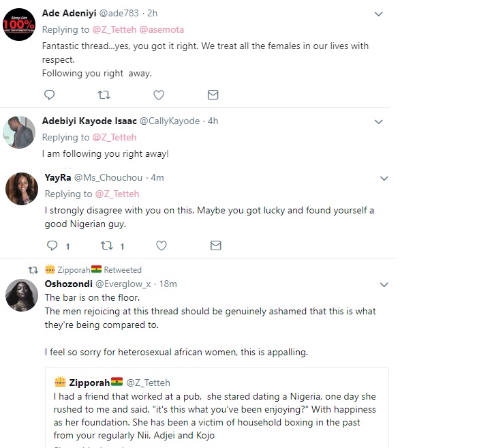Open the dropdown caret on YayRa's tweet

[x=384, y=179]
